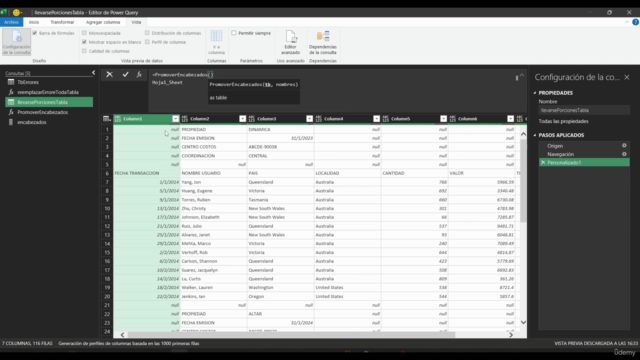Expand the formula bar chevron
This screenshot has width=640, height=360.
coord(522,76)
